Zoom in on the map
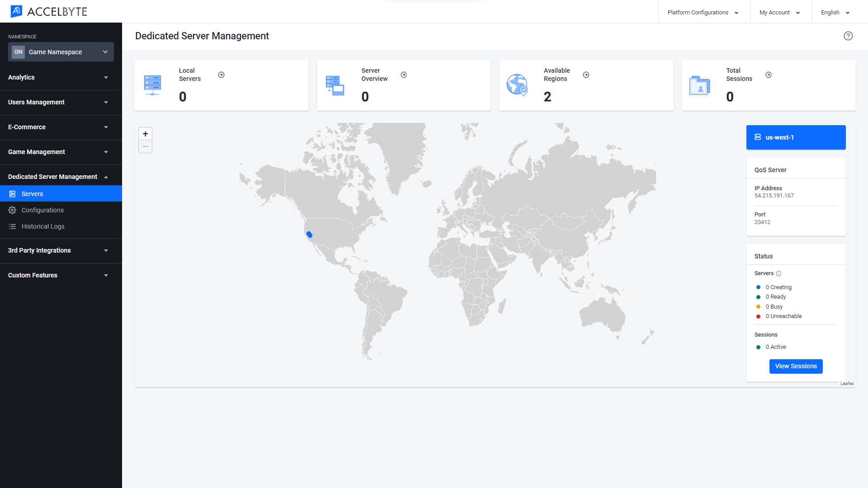The image size is (868, 488). point(145,134)
